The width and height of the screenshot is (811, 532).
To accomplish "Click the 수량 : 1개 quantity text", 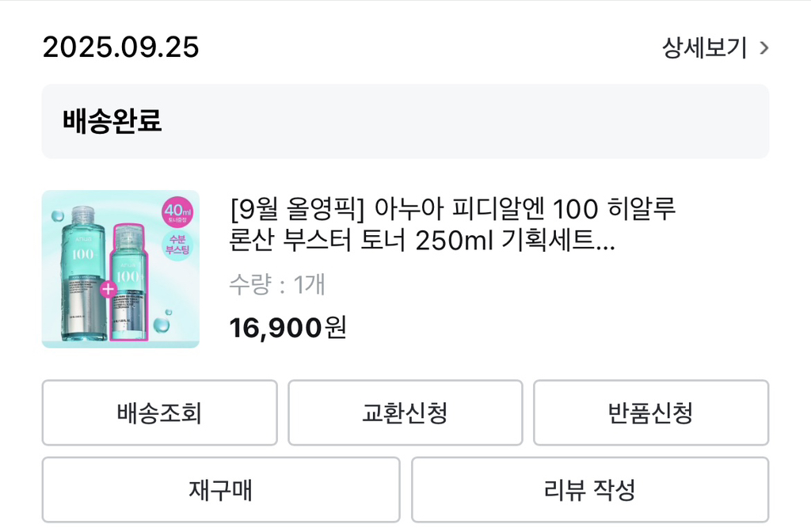I will (277, 284).
